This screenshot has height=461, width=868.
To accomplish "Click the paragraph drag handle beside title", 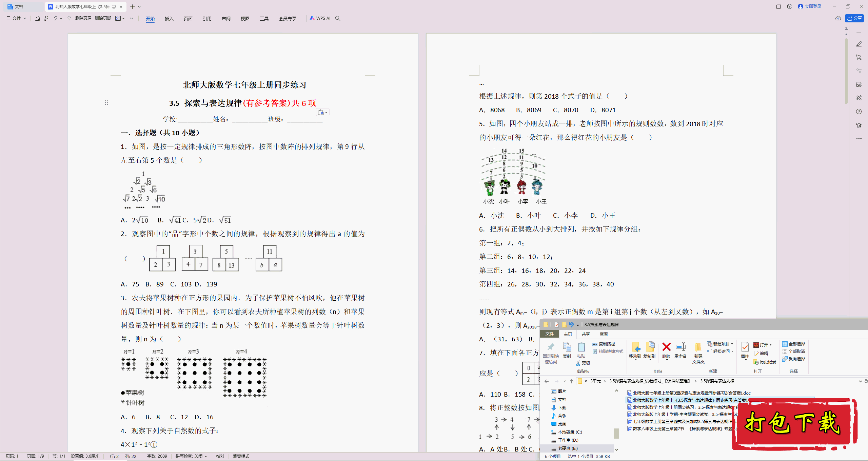I will point(106,102).
